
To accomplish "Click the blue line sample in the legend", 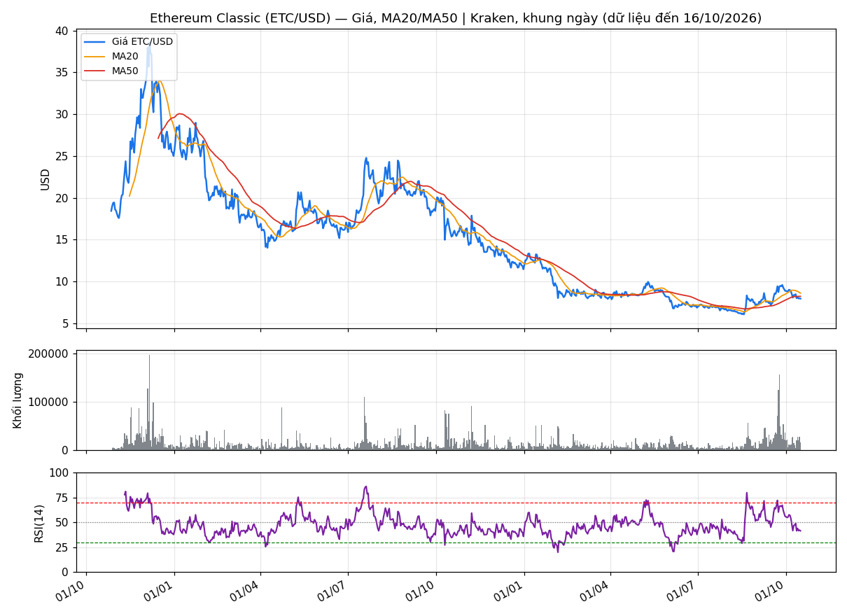I will click(x=95, y=42).
